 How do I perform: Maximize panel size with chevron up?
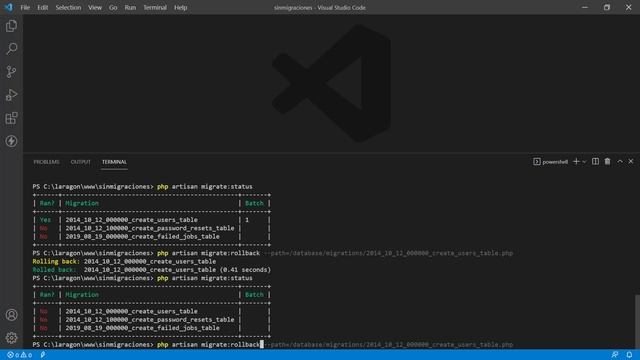[620, 162]
